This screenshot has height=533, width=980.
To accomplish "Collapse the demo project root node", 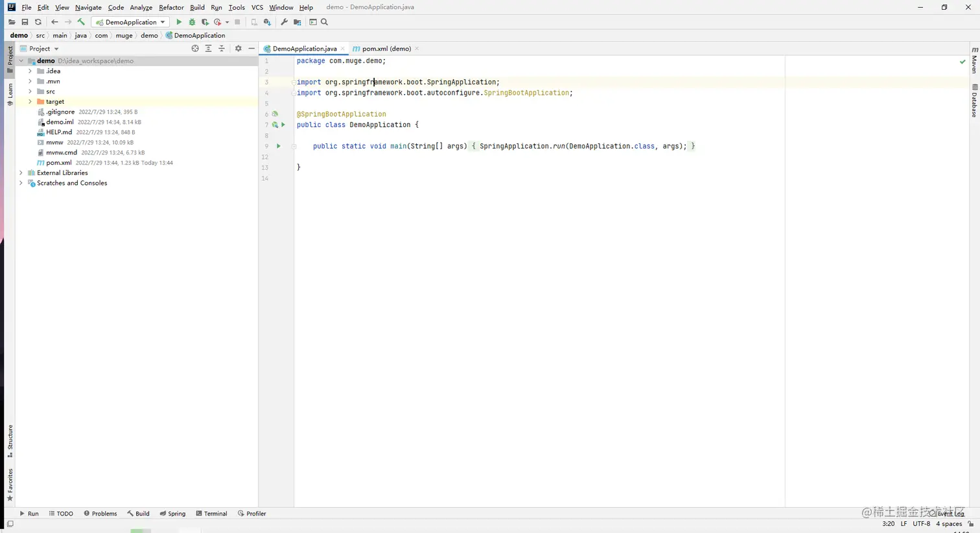I will [x=21, y=61].
